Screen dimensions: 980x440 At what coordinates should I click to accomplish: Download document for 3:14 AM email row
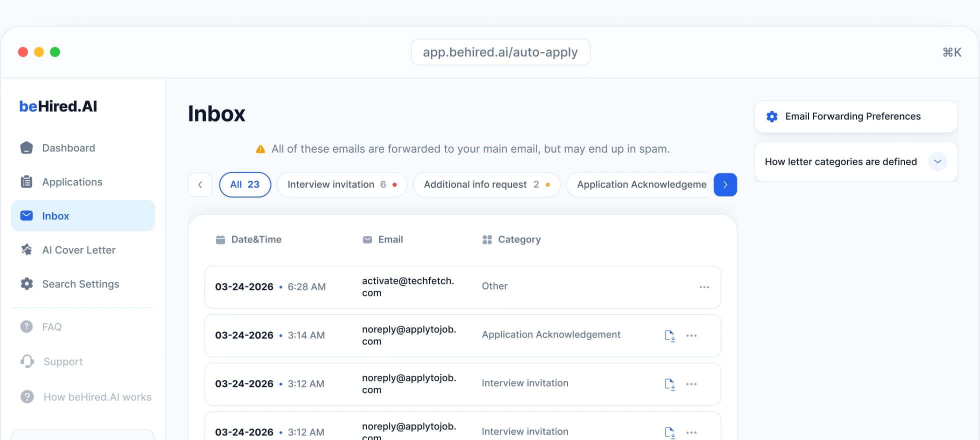pyautogui.click(x=670, y=335)
